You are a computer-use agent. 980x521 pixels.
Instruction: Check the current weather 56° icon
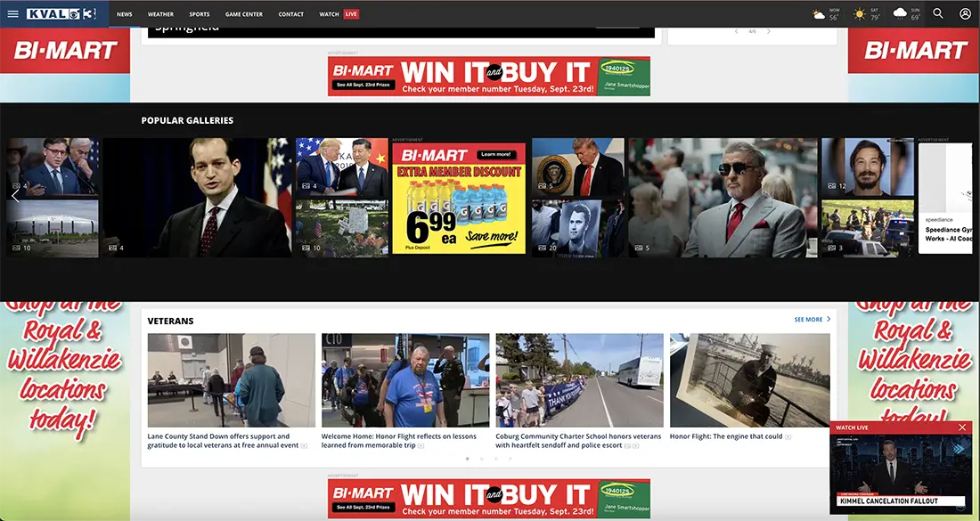tap(819, 14)
